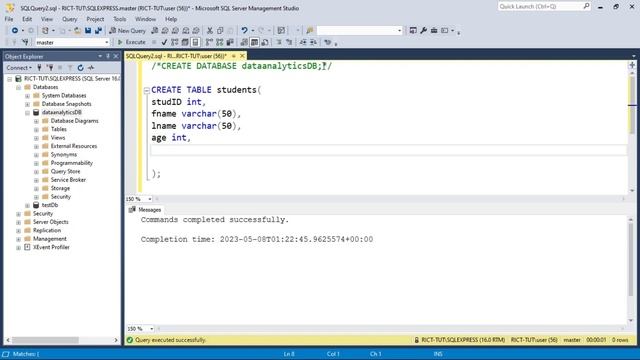
Task: Click the Find in Files icon
Action: point(310,31)
